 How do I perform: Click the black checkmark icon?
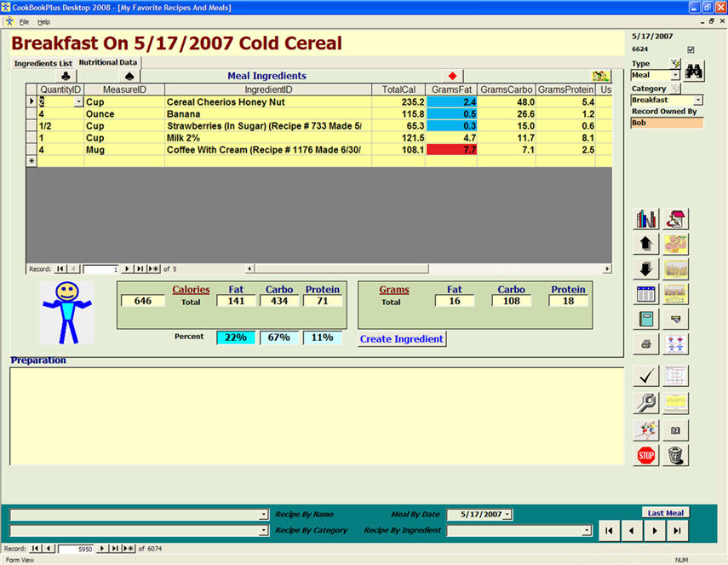click(x=646, y=376)
